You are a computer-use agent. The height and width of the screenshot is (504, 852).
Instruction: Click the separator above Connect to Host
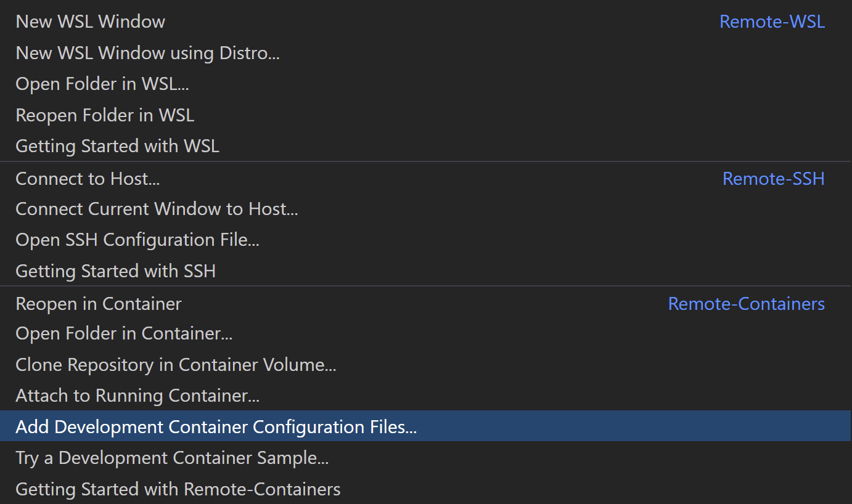425,162
